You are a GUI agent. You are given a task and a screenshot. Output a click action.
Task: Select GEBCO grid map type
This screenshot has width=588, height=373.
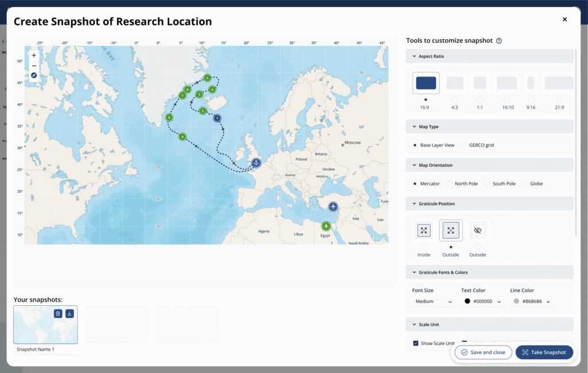tap(464, 145)
